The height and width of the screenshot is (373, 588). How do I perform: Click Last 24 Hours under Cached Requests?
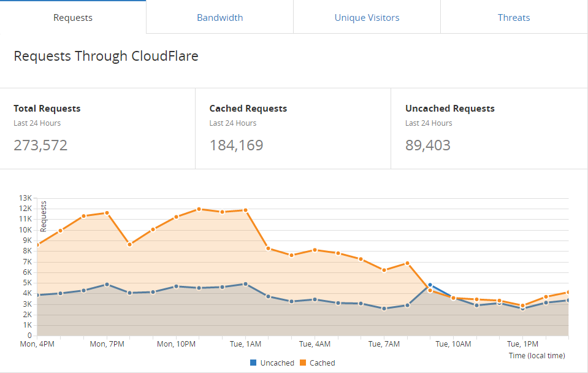coord(233,123)
